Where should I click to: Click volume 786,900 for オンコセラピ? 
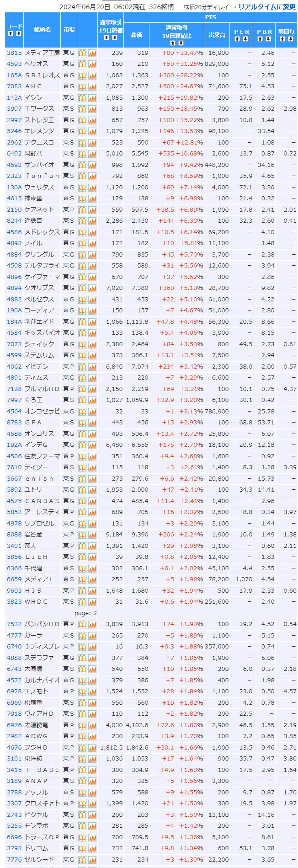(217, 412)
